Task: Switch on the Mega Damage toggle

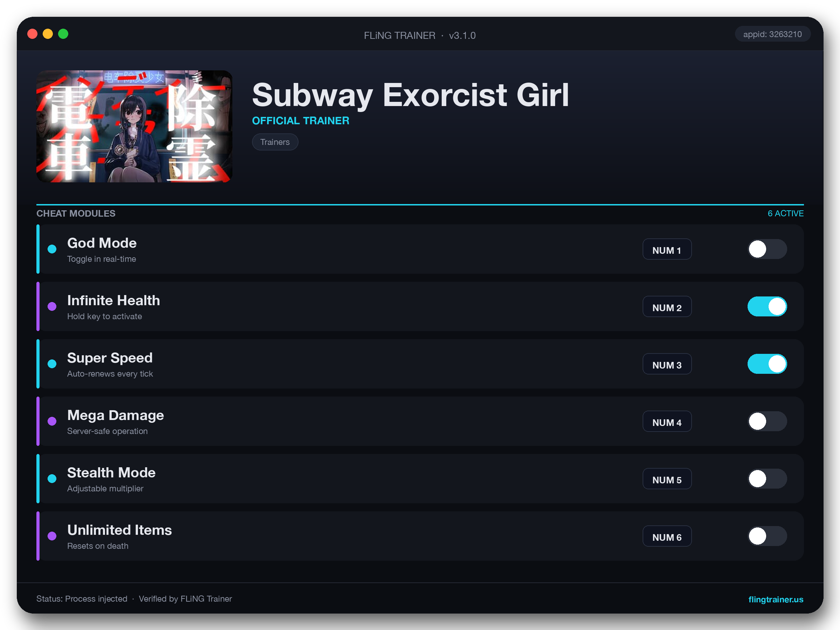Action: tap(767, 421)
